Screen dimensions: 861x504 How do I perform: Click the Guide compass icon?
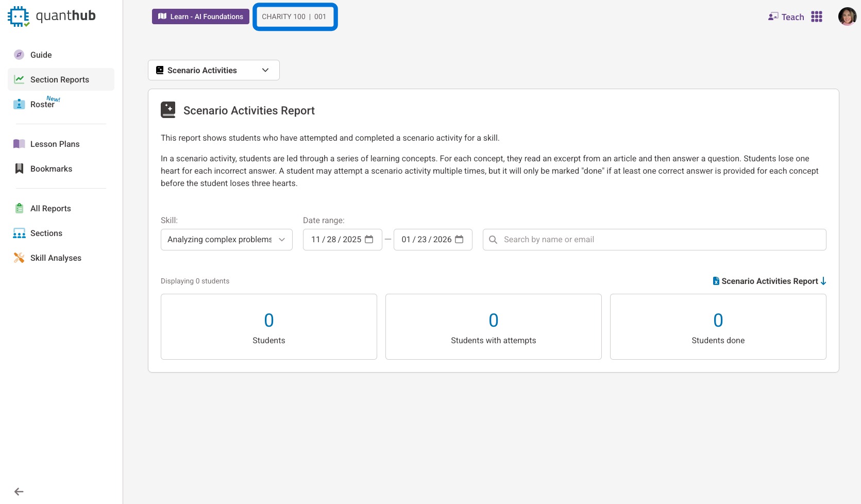19,55
